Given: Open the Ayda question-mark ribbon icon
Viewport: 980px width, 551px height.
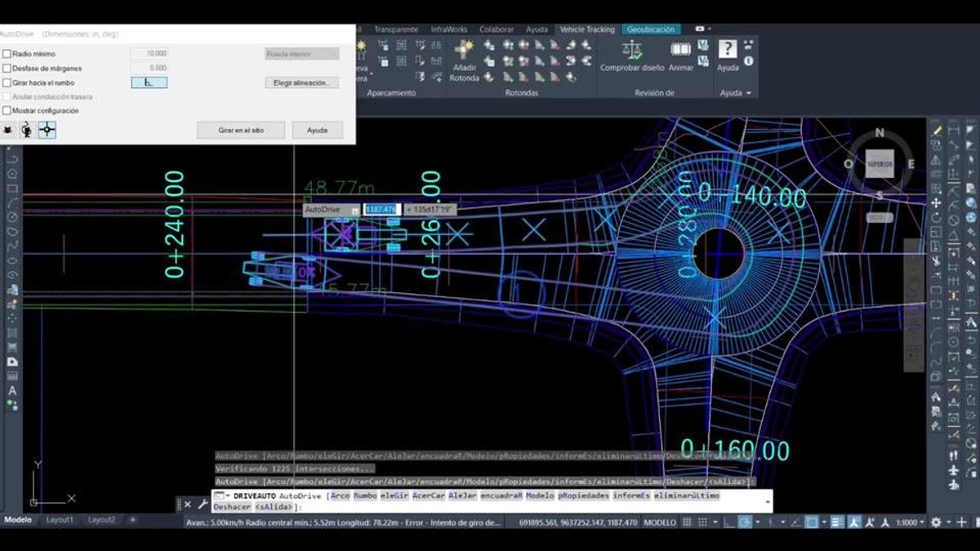Looking at the screenshot, I should (727, 49).
